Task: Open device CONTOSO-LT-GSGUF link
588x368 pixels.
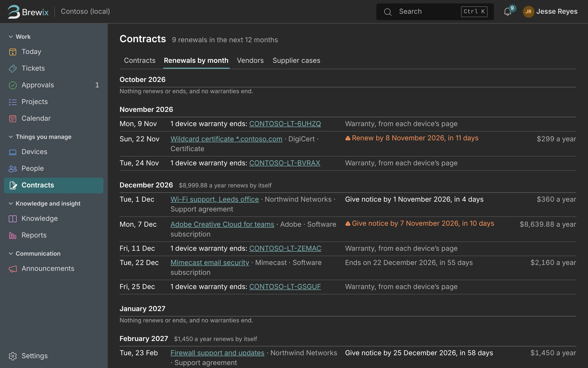Action: point(285,287)
